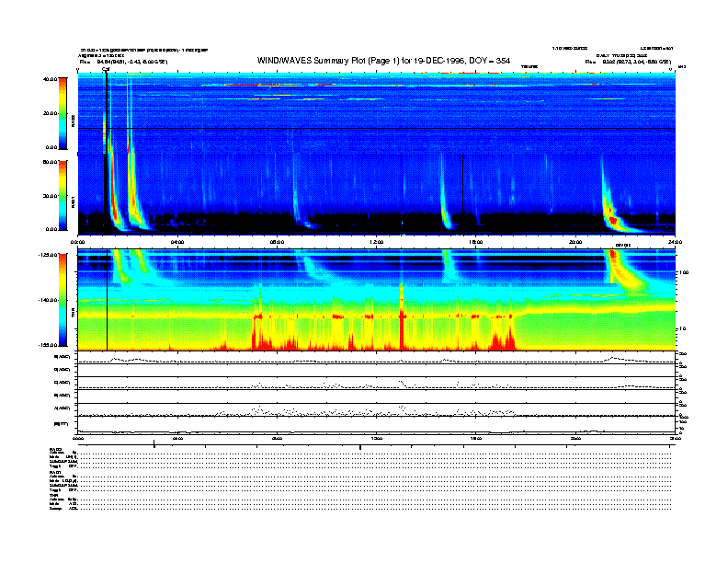
Task: Click the RAD1 burst just before 15:00
Action: [445, 193]
